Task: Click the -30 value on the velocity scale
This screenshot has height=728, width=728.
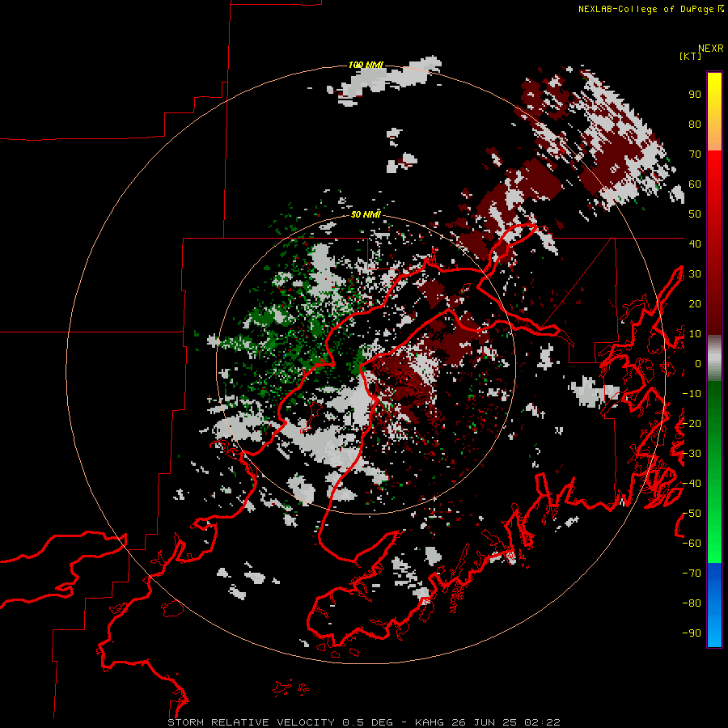Action: click(692, 454)
